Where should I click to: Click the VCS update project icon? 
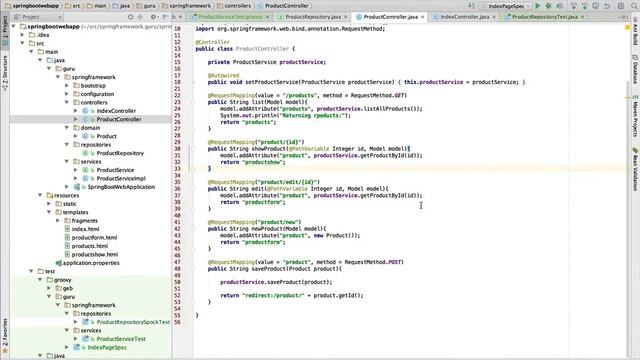click(x=574, y=6)
